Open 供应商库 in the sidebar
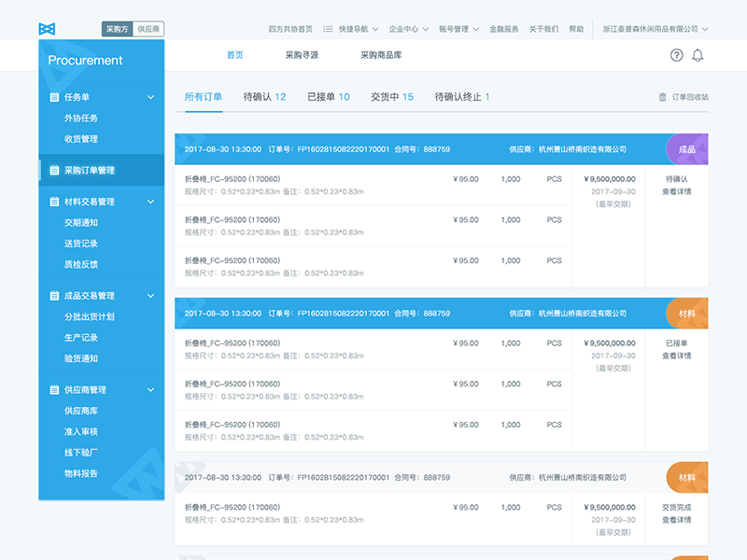This screenshot has width=747, height=560. [x=81, y=411]
